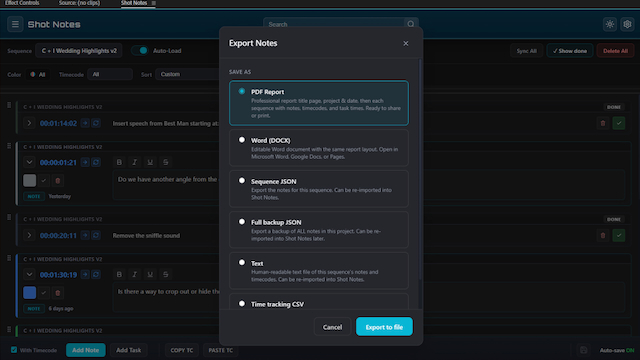The height and width of the screenshot is (360, 640).
Task: Delete the 00:00:01:21 note trash icon
Action: (58, 180)
